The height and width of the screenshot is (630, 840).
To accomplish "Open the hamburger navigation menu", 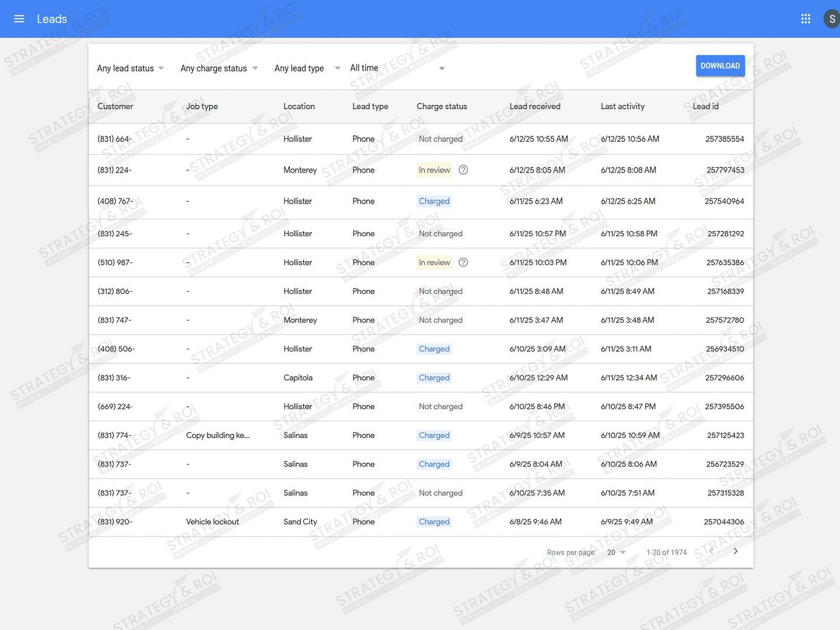I will (x=19, y=19).
